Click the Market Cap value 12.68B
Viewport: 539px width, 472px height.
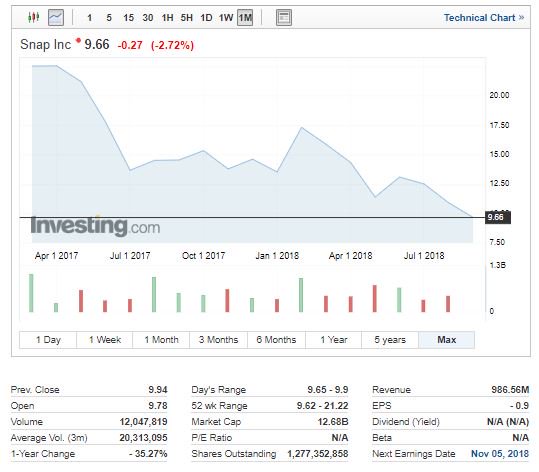[333, 422]
